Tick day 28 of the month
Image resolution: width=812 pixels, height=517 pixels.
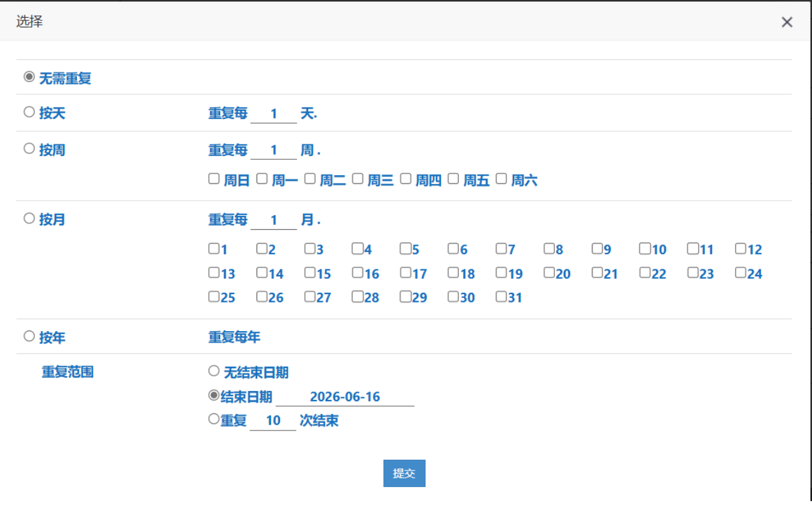358,296
